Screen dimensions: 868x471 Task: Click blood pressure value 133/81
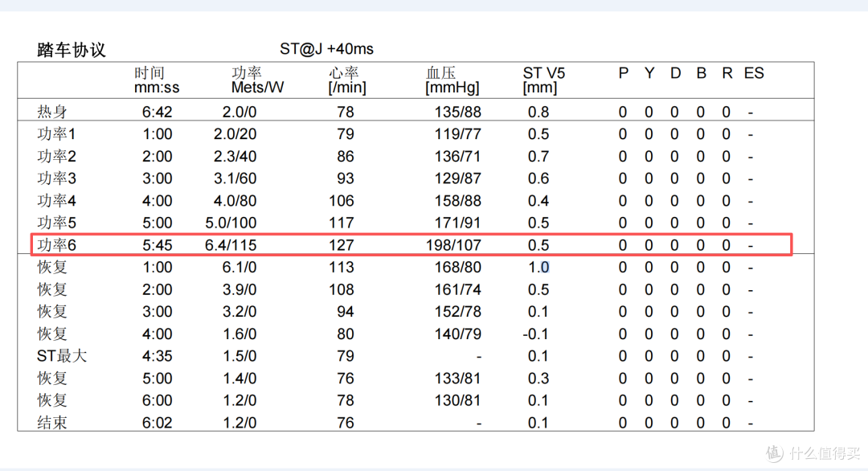pyautogui.click(x=458, y=378)
